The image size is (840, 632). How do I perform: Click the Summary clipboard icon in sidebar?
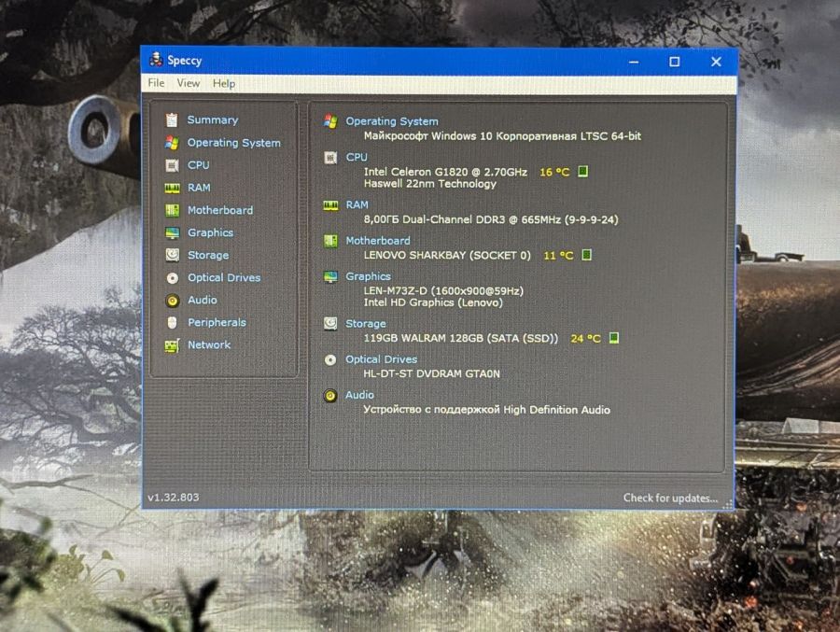click(172, 120)
